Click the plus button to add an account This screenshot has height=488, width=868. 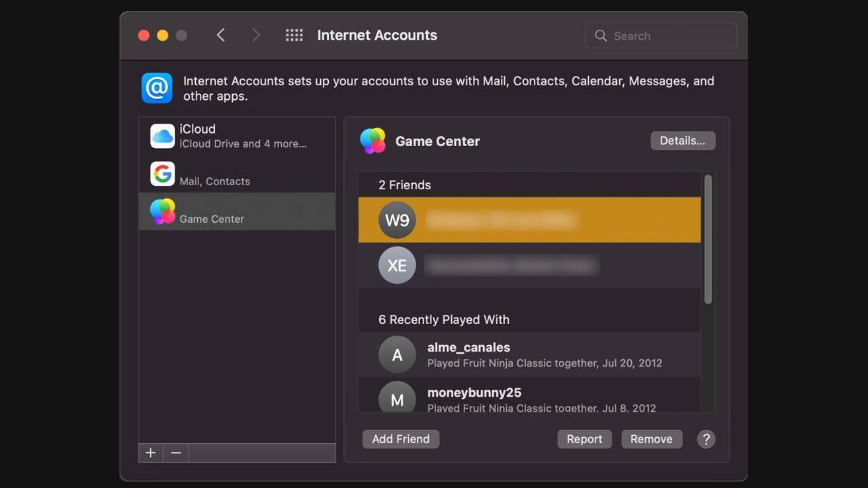[150, 452]
